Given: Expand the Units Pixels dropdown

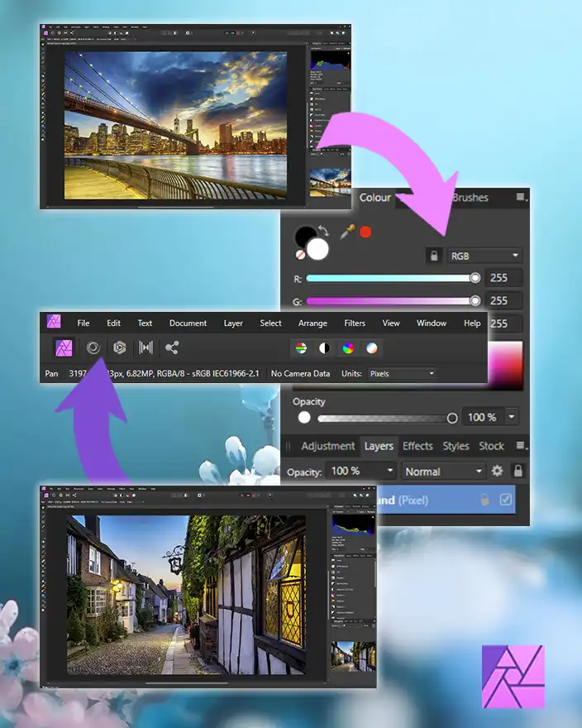Looking at the screenshot, I should pos(402,374).
